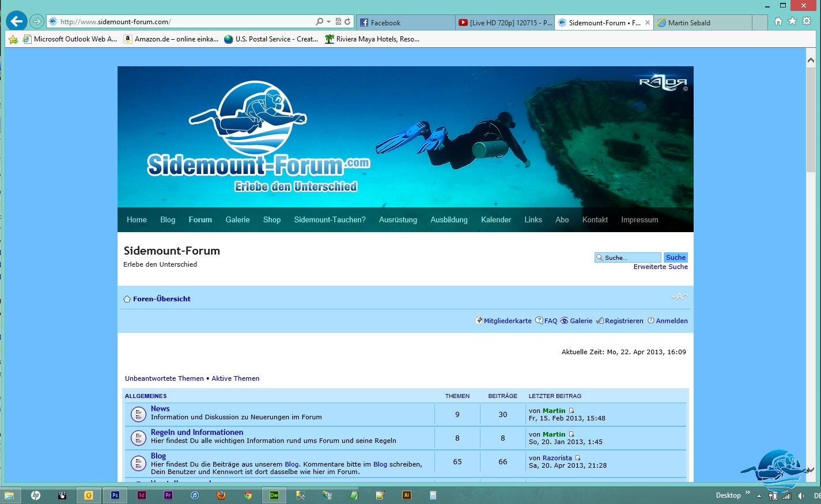Click the refresh icon in address bar
Screen dimensions: 821x504
tap(347, 22)
